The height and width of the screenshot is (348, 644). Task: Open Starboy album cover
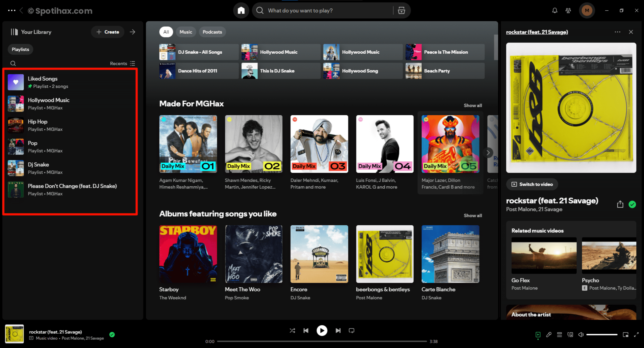pyautogui.click(x=188, y=254)
